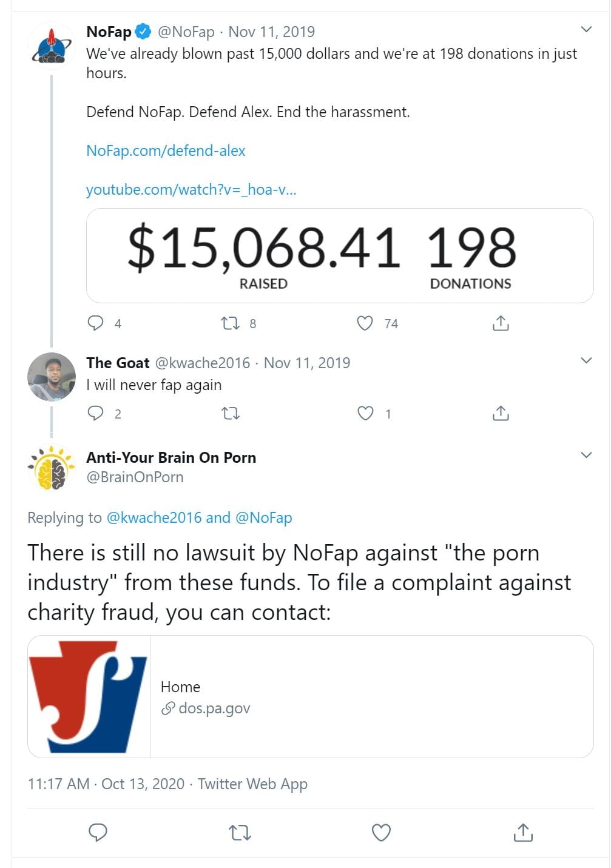
Task: Like the Anti-Your Brain On Porn tweet
Action: (x=381, y=833)
